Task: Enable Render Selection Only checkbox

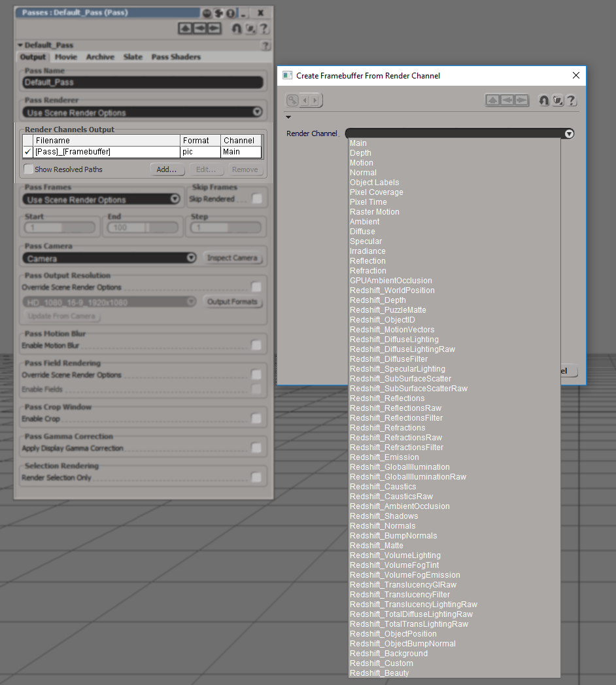Action: coord(256,477)
